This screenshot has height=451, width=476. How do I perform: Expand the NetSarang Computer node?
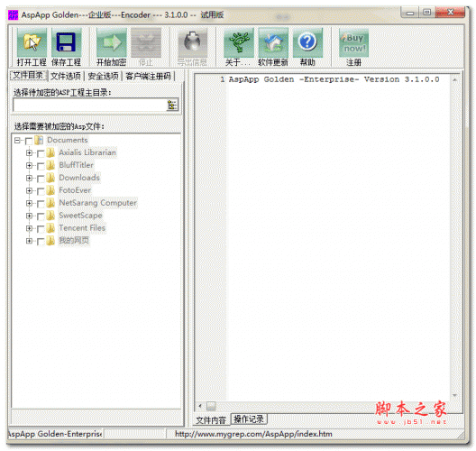(29, 203)
